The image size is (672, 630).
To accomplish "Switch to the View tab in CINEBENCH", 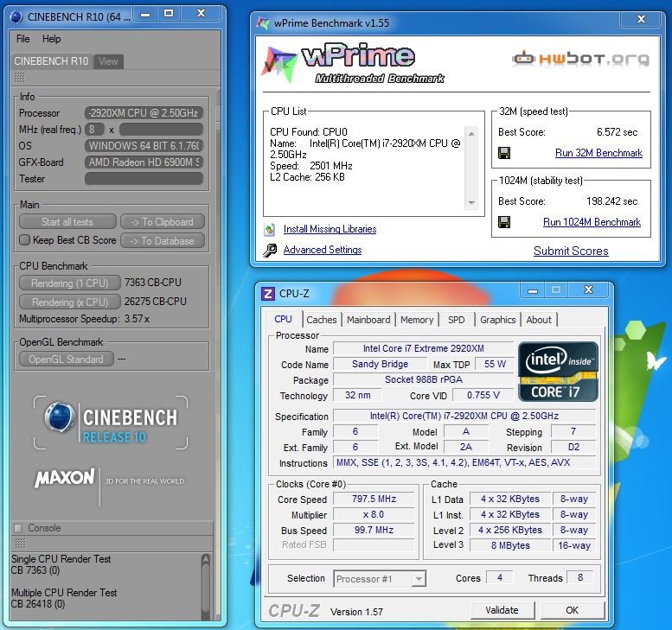I will pyautogui.click(x=108, y=61).
